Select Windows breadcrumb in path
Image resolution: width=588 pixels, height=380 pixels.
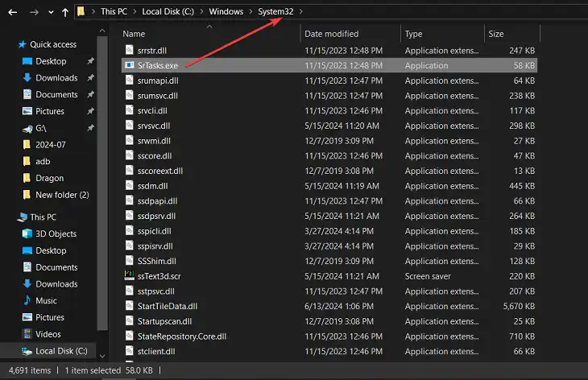pos(226,11)
